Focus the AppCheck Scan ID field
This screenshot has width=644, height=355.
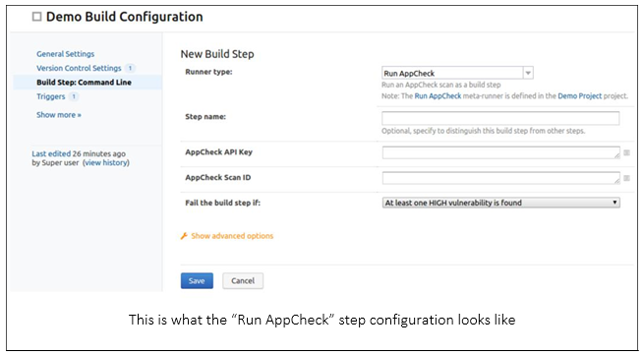501,178
